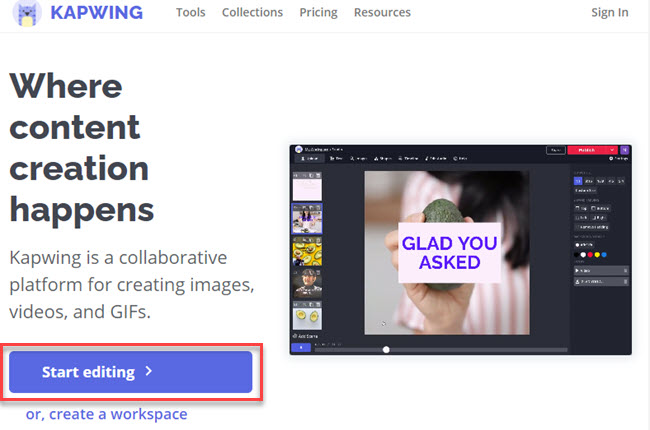The height and width of the screenshot is (430, 650).
Task: Go to the Pricing page
Action: (x=318, y=13)
